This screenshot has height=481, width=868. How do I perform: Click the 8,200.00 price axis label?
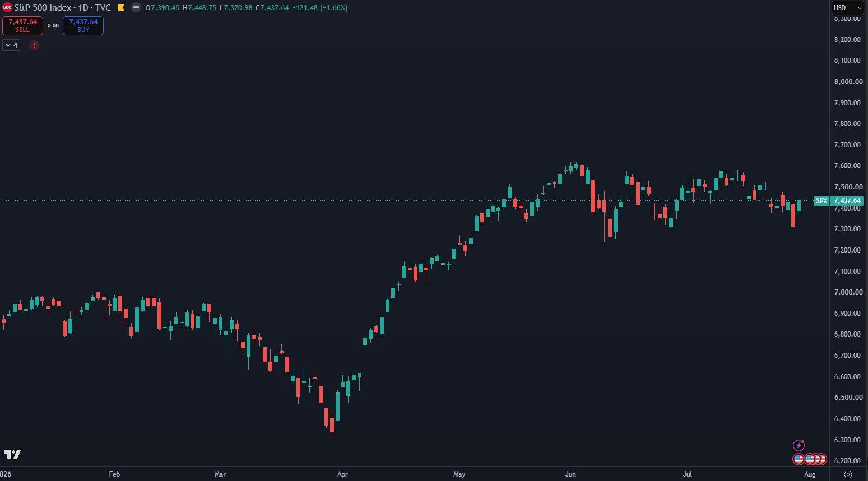point(847,40)
